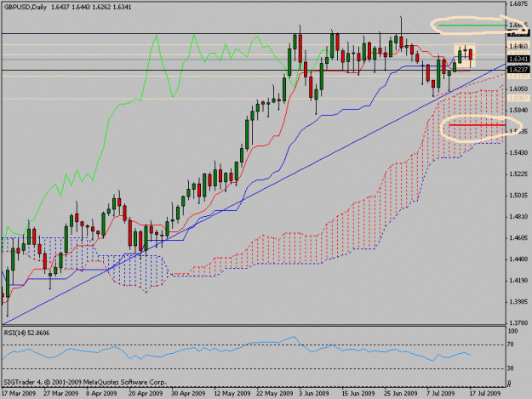Select the 1.5225 price axis label

(x=518, y=174)
